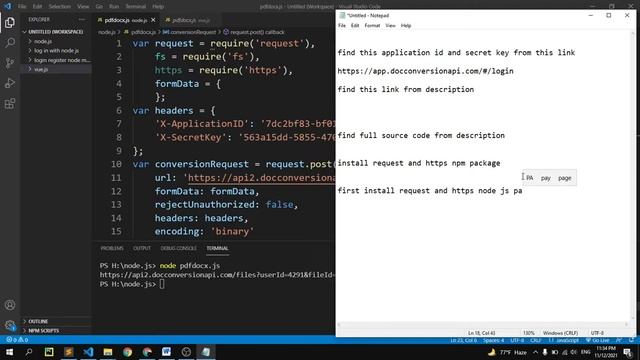Screen dimensions: 640x360
Task: Switch to DEBUG CONSOLE panel tab
Action: (x=178, y=248)
